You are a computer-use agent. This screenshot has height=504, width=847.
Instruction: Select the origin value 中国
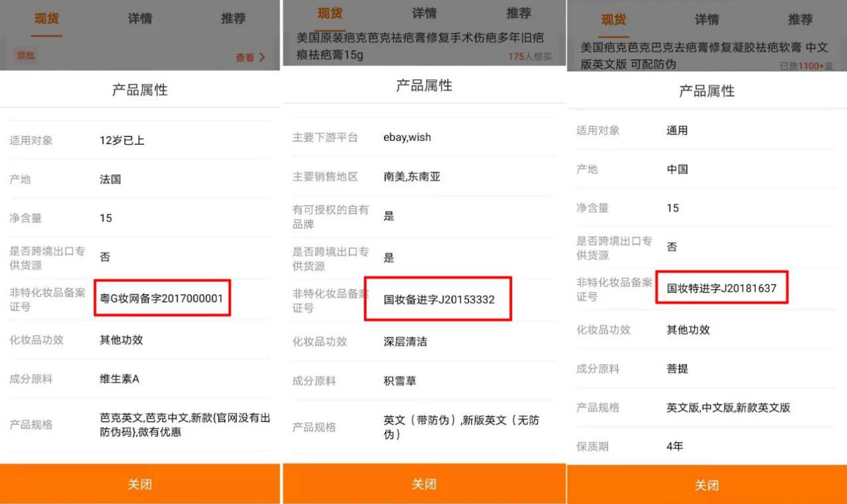pyautogui.click(x=677, y=170)
